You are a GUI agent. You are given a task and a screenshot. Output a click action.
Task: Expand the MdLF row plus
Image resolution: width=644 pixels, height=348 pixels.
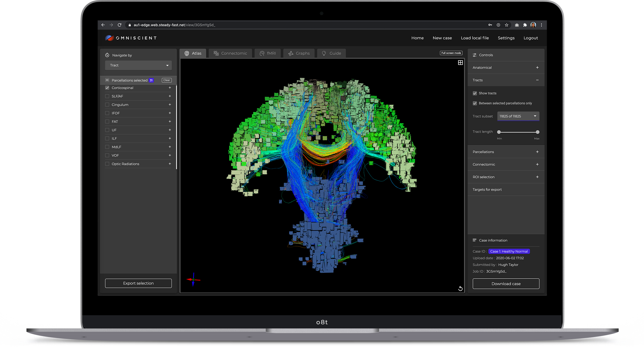point(170,147)
